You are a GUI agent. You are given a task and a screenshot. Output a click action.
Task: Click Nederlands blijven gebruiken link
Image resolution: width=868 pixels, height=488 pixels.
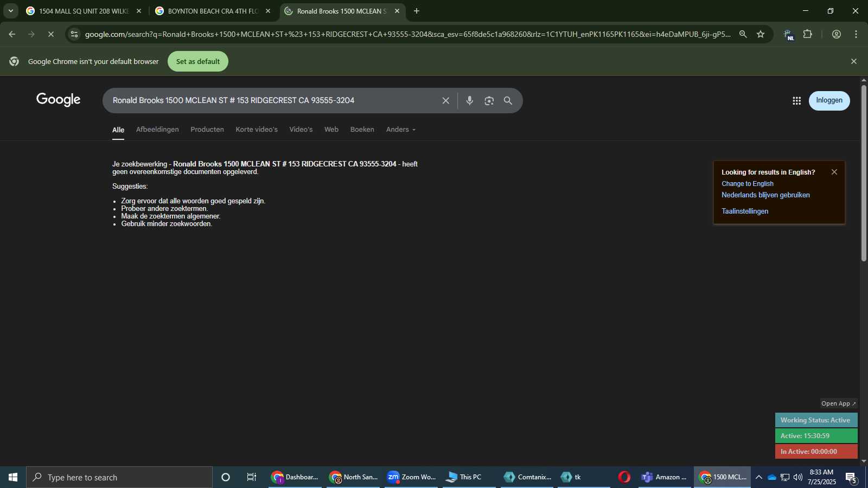765,195
